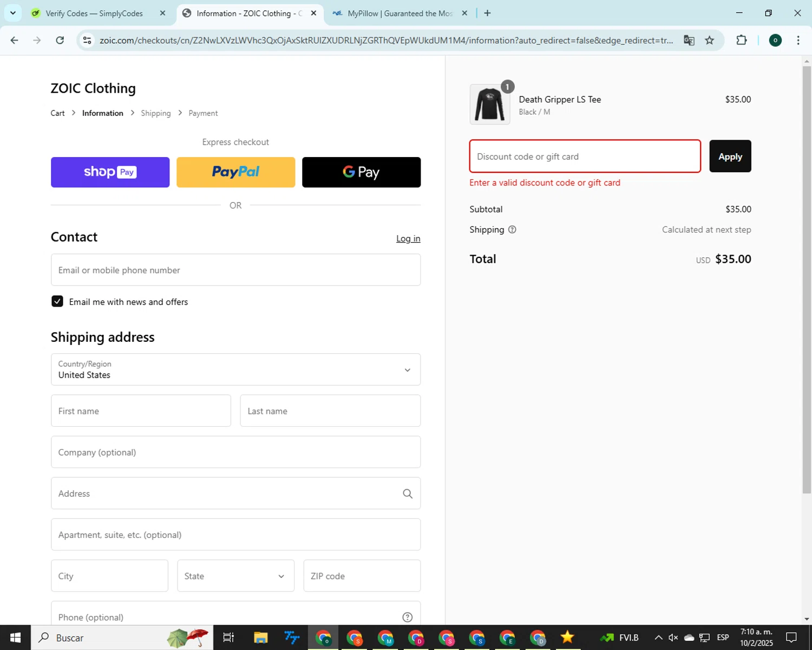Go back to previous page
The height and width of the screenshot is (650, 812).
point(15,40)
